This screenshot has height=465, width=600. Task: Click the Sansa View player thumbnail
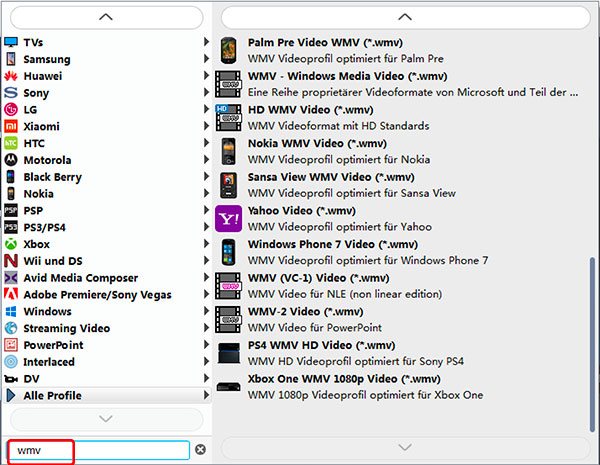pos(228,185)
